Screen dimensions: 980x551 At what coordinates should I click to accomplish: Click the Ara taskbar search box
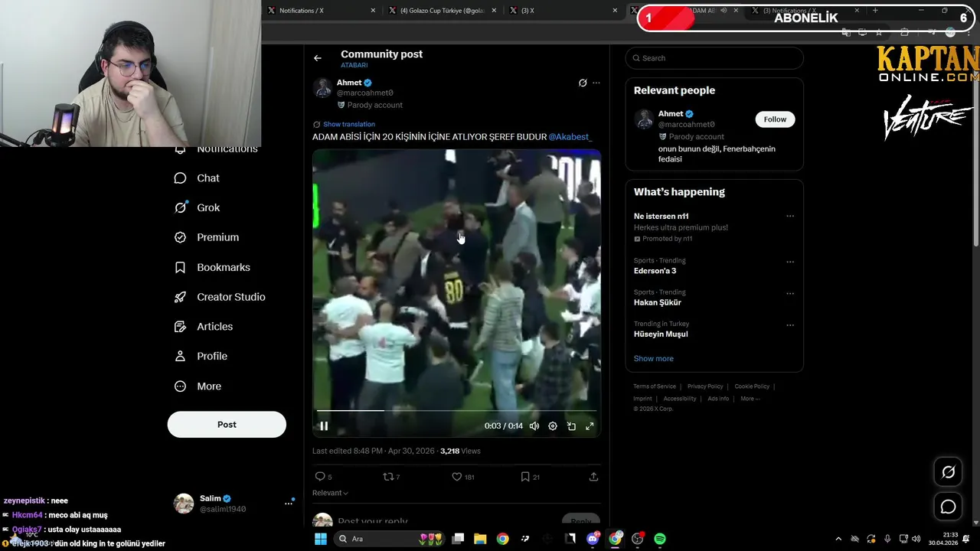(390, 539)
